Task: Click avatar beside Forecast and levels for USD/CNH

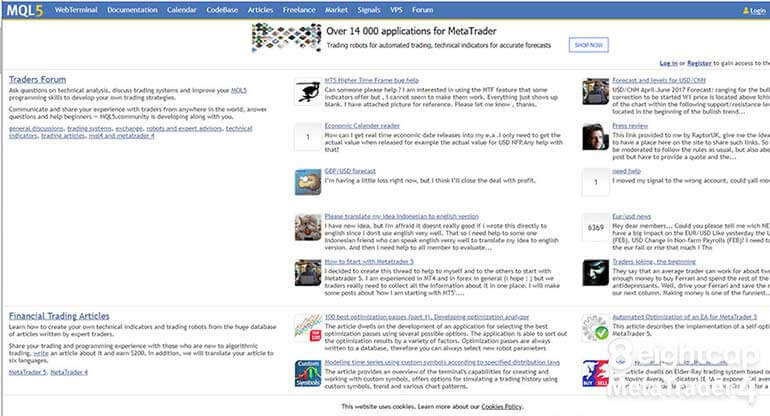Action: point(595,91)
